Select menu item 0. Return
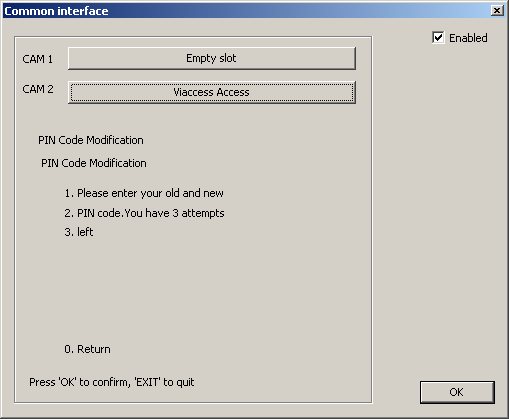 click(87, 349)
